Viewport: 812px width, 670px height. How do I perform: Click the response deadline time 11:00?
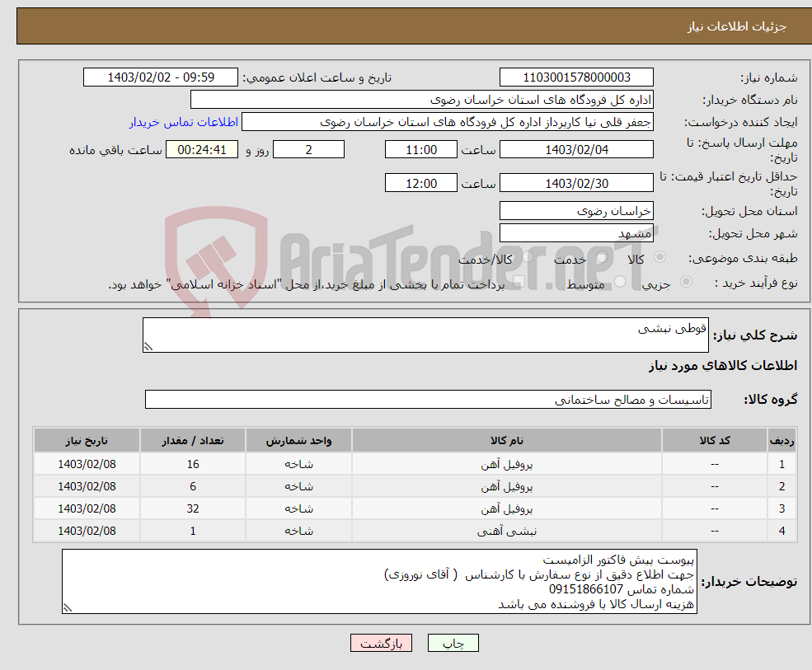421,150
